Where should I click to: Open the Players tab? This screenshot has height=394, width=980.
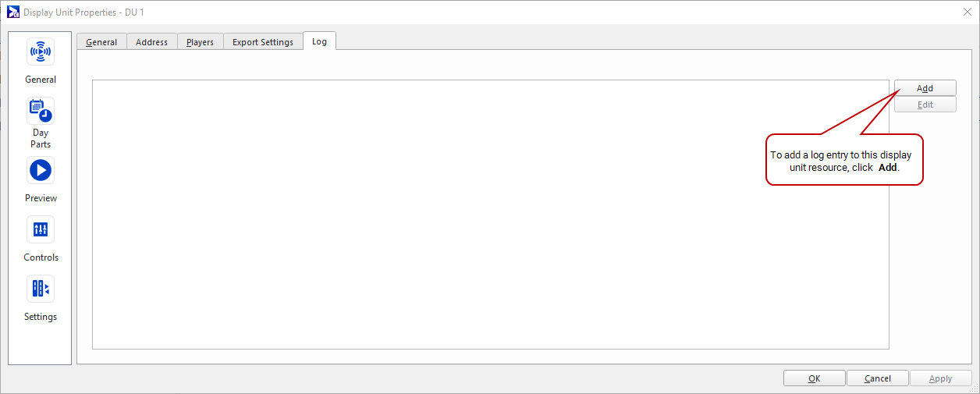tap(200, 42)
